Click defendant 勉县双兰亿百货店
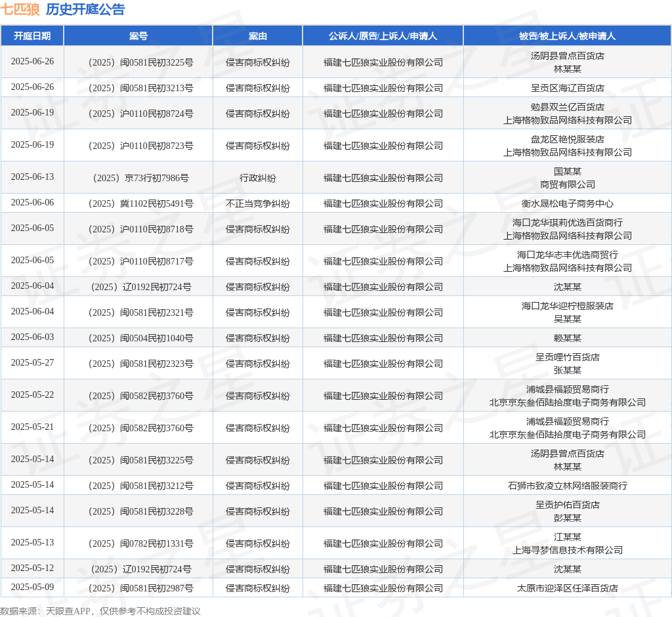Viewport: 672px width, 617px height. tap(568, 107)
